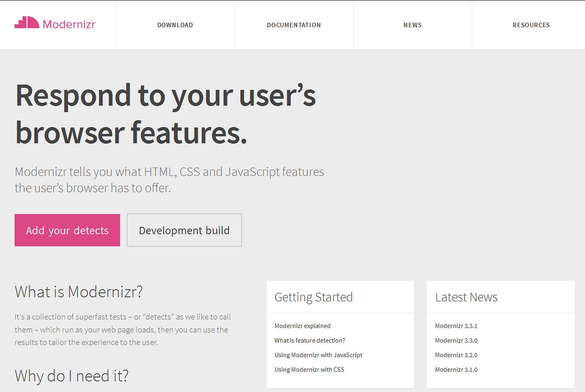Click the Add your detects button
Screen dimensions: 585x392
[x=67, y=230]
